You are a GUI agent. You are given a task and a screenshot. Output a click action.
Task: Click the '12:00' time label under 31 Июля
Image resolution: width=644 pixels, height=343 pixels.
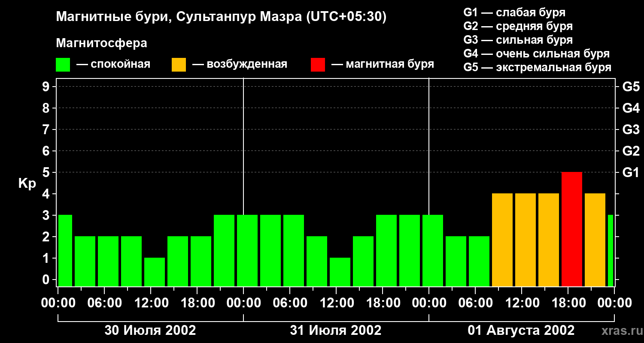(x=336, y=303)
